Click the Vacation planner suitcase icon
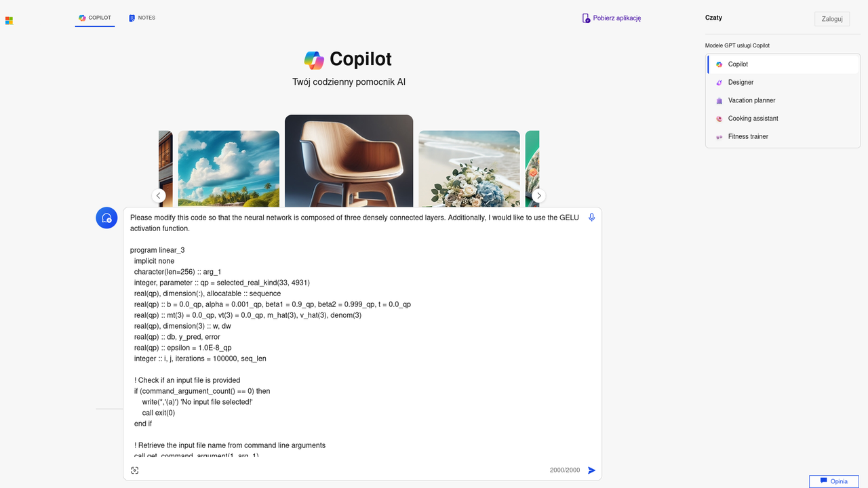Viewport: 868px width, 488px height. pyautogui.click(x=719, y=100)
